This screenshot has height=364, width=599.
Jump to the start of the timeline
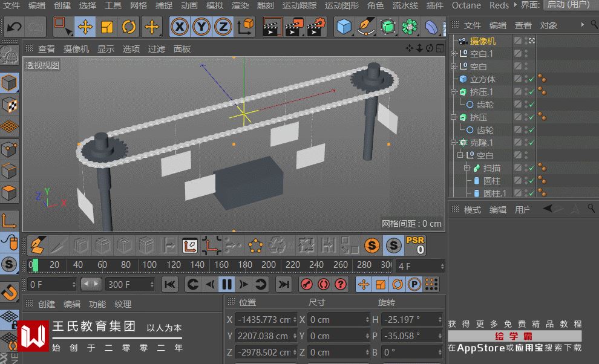point(170,284)
